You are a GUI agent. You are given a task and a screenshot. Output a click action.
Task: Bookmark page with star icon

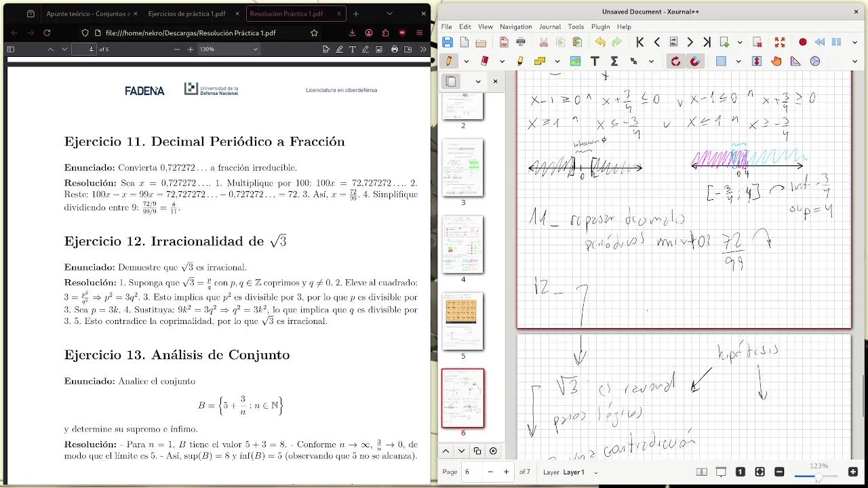pyautogui.click(x=314, y=33)
